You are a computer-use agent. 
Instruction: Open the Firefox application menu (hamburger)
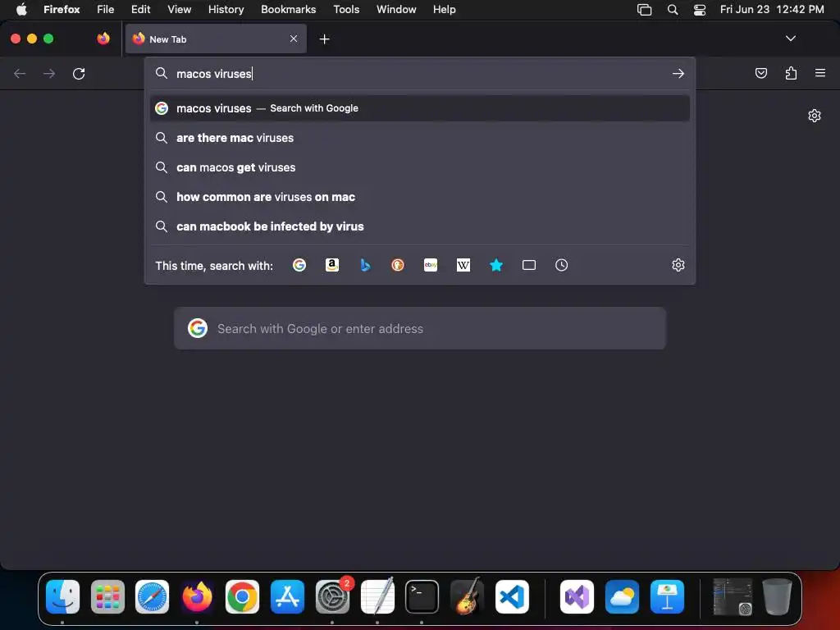(x=820, y=73)
